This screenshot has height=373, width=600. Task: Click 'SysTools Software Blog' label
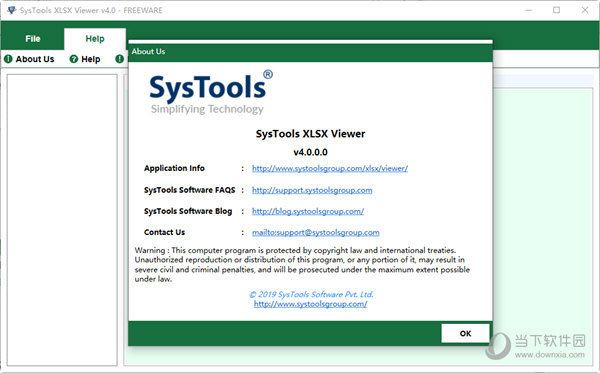pyautogui.click(x=188, y=211)
